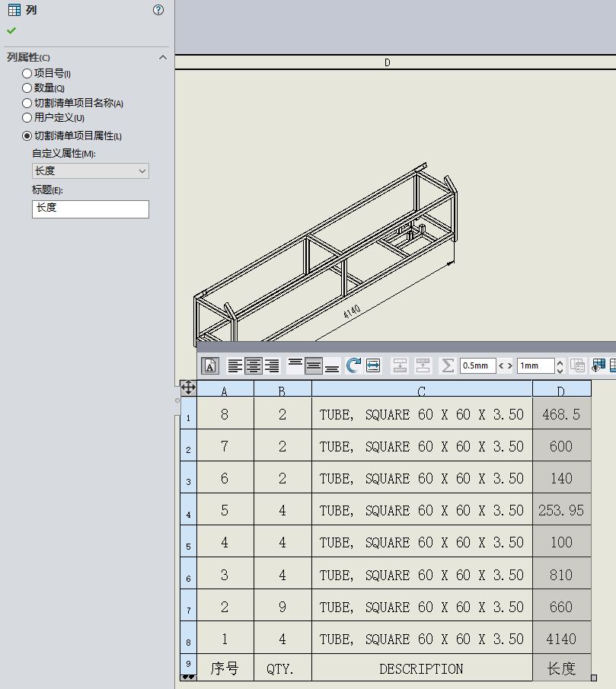Decrease the 1mm spinner value

(560, 370)
